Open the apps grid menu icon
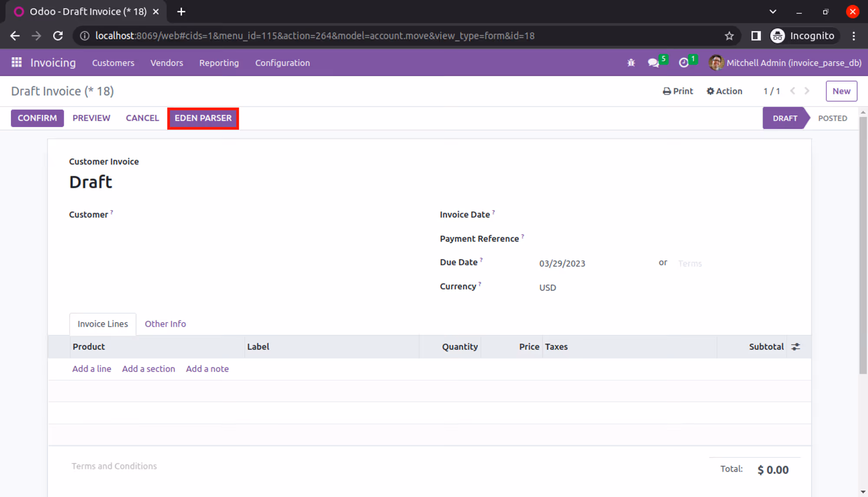Viewport: 868px width, 497px height. coord(16,63)
